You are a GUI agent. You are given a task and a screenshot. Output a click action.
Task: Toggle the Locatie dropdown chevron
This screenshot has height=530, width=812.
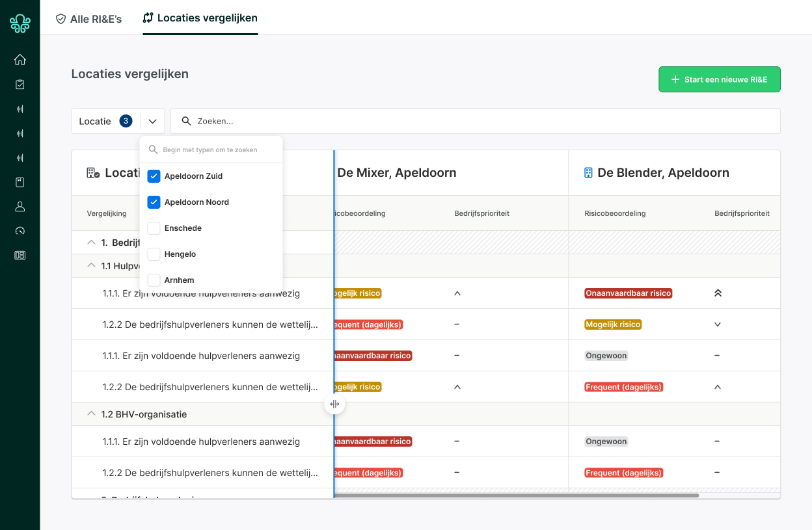[x=152, y=121]
